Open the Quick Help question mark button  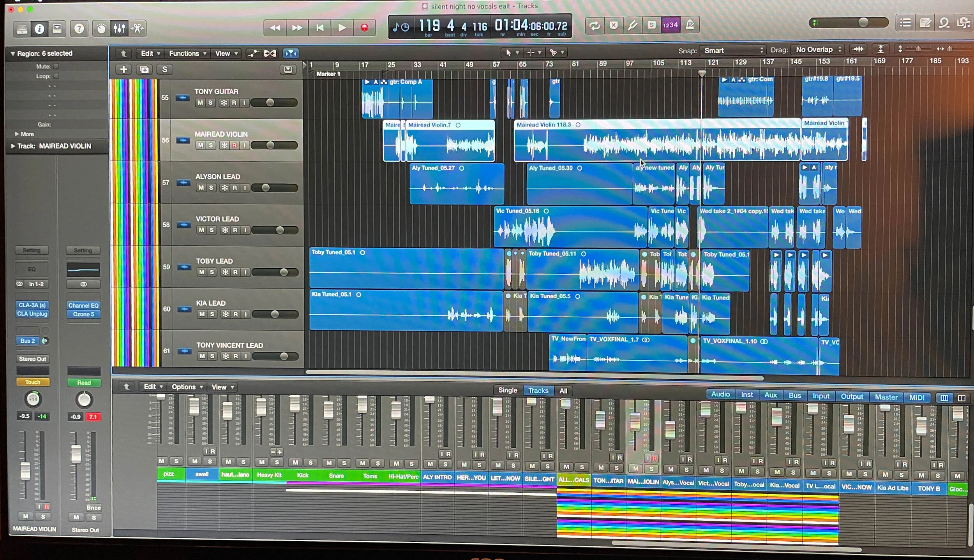click(79, 28)
